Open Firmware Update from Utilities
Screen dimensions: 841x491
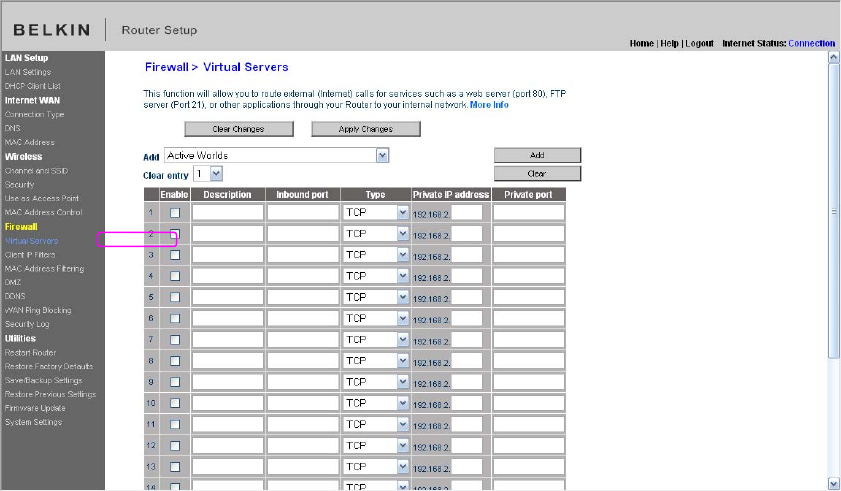[x=35, y=408]
